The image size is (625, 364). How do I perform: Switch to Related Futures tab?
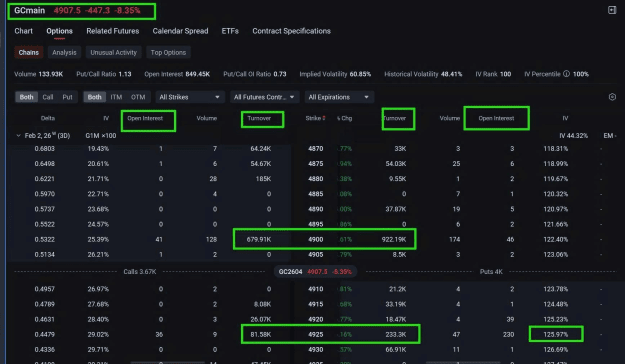[x=113, y=31]
